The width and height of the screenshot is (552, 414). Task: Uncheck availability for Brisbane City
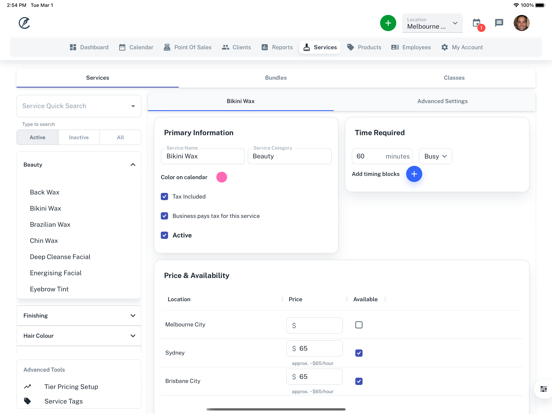[359, 381]
